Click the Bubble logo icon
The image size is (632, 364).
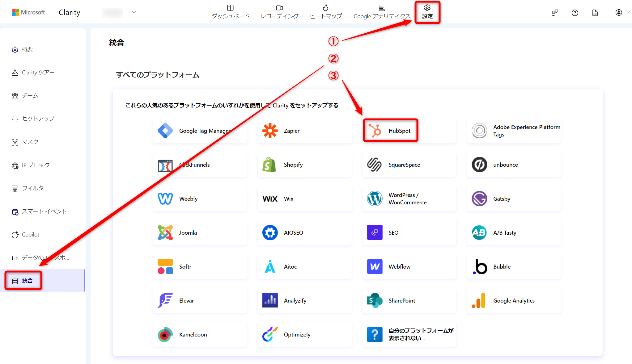coord(480,266)
